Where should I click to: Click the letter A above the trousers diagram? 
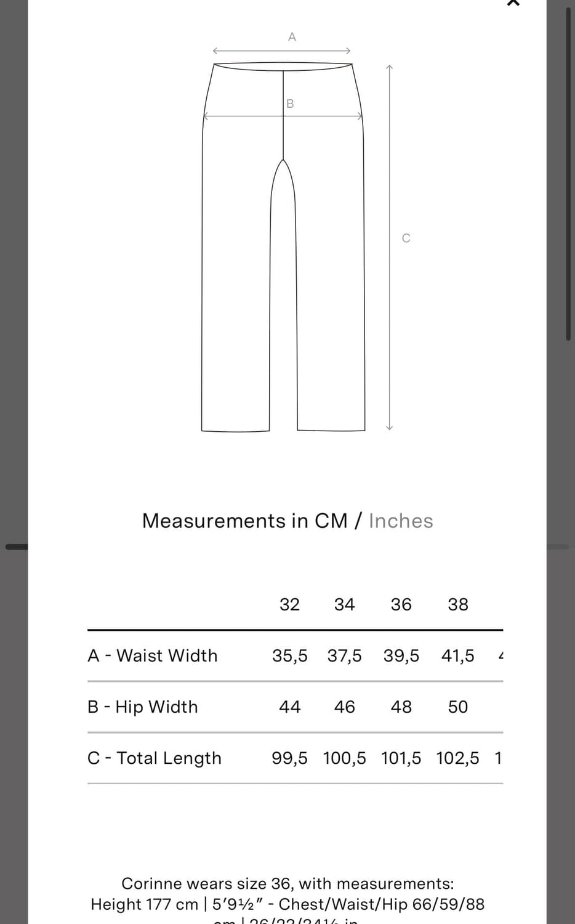coord(292,37)
